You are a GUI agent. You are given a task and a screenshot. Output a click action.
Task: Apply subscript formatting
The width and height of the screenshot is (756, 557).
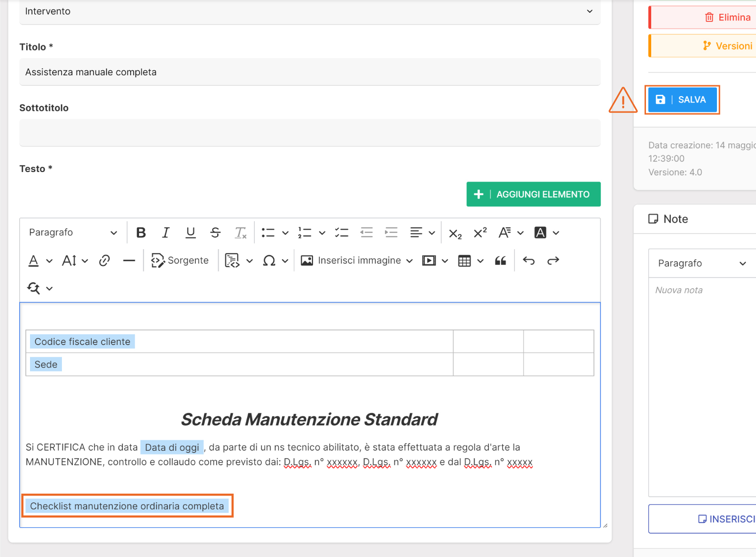coord(455,233)
